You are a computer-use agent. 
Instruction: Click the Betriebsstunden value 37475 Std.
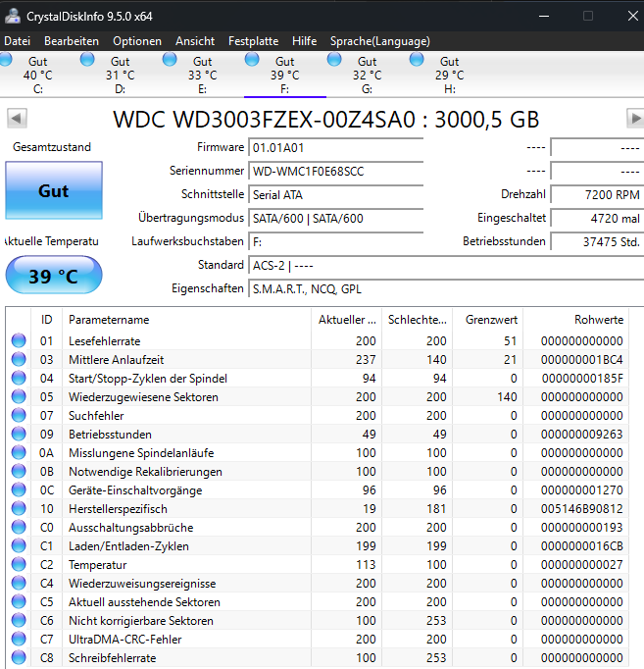(597, 241)
